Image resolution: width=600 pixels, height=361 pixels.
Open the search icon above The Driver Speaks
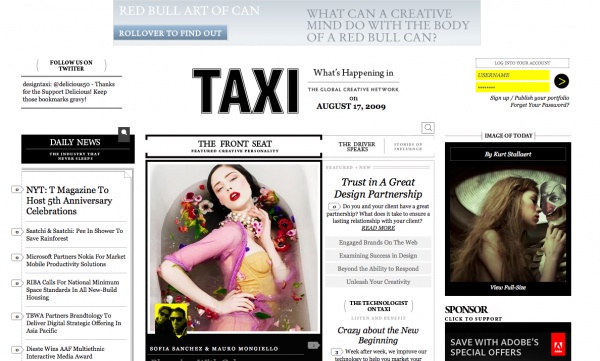tap(428, 127)
